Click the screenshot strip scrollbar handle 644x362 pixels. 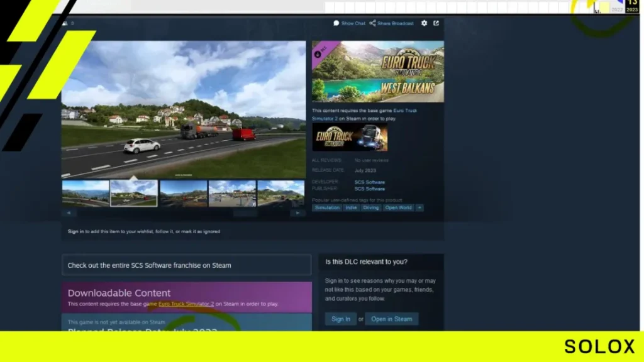(245, 213)
